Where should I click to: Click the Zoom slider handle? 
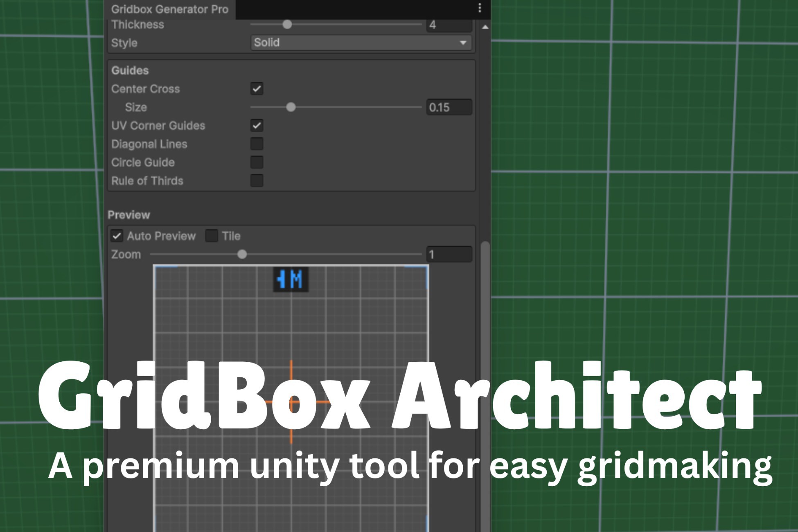(x=242, y=255)
